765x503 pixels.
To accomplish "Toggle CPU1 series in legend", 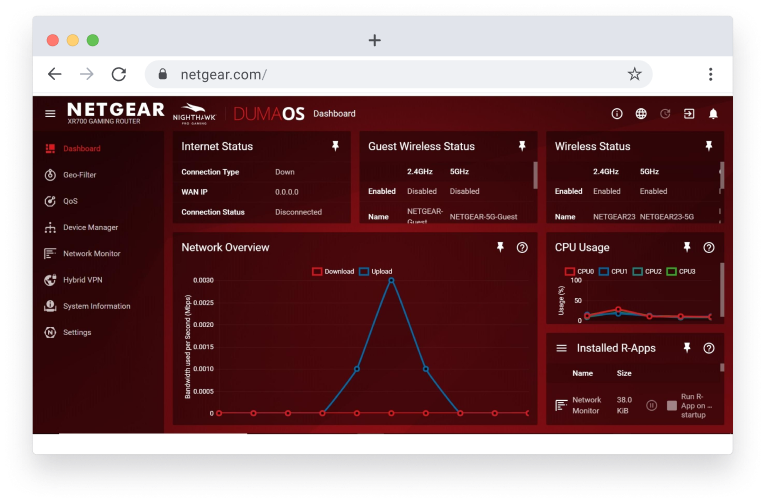I will click(x=613, y=271).
